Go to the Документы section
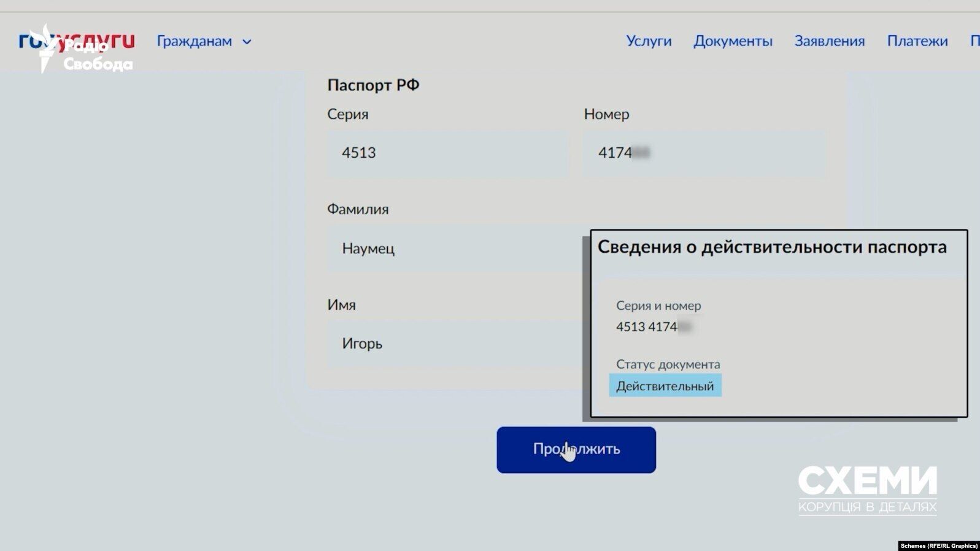Viewport: 980px width, 551px height. click(x=733, y=41)
